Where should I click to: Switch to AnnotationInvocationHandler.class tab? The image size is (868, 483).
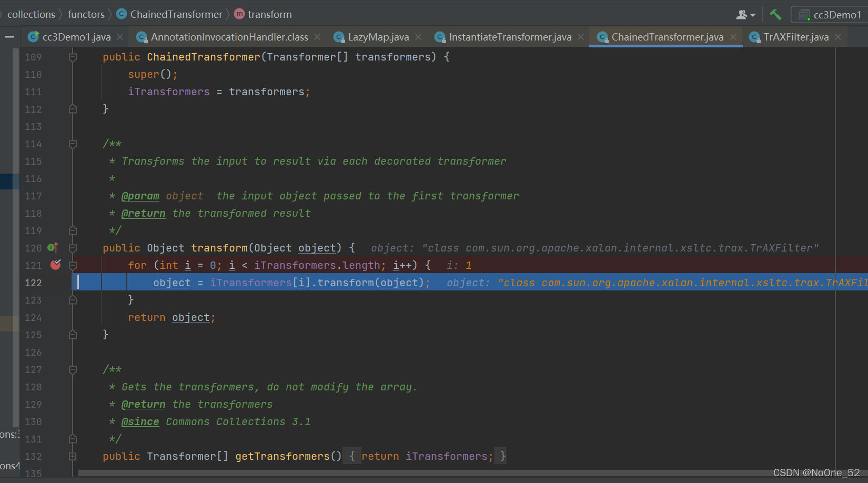pyautogui.click(x=229, y=37)
